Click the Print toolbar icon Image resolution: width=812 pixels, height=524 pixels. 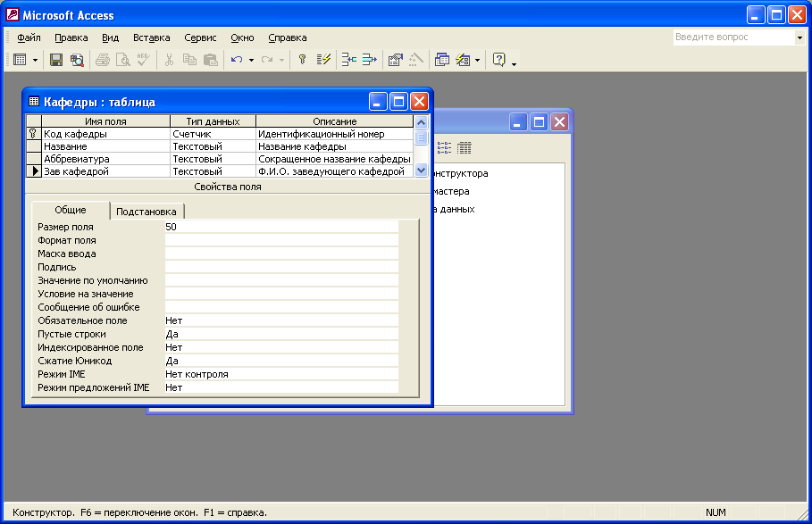click(103, 60)
